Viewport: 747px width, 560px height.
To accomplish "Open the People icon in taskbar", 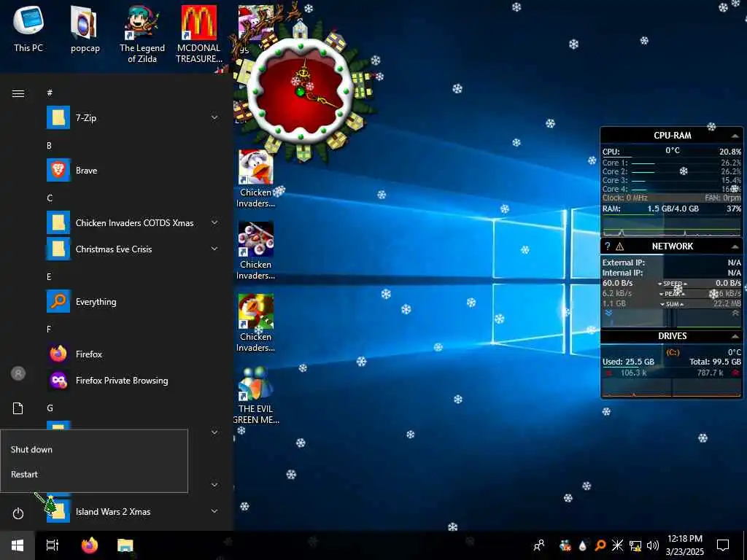I will pos(539,545).
